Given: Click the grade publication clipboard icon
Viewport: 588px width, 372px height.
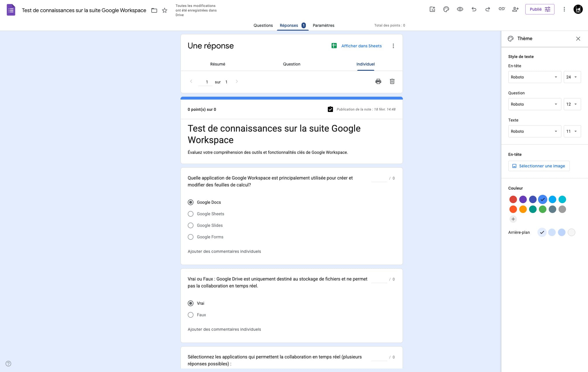Looking at the screenshot, I should pos(330,109).
